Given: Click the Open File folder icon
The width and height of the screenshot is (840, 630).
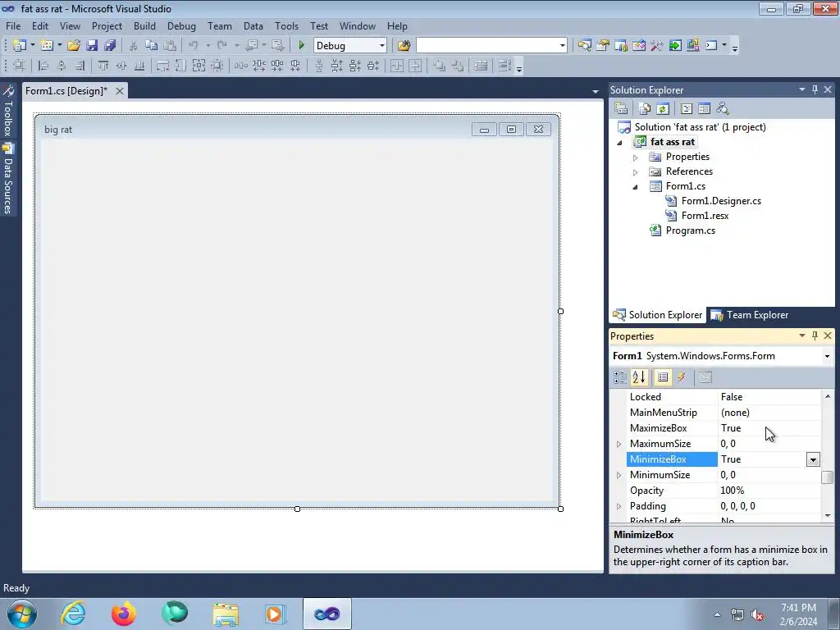Looking at the screenshot, I should pyautogui.click(x=74, y=46).
